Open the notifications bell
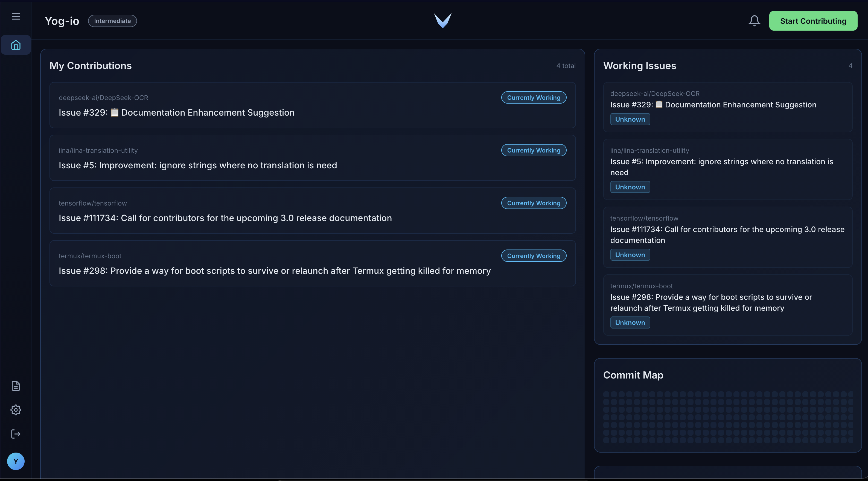 [754, 21]
